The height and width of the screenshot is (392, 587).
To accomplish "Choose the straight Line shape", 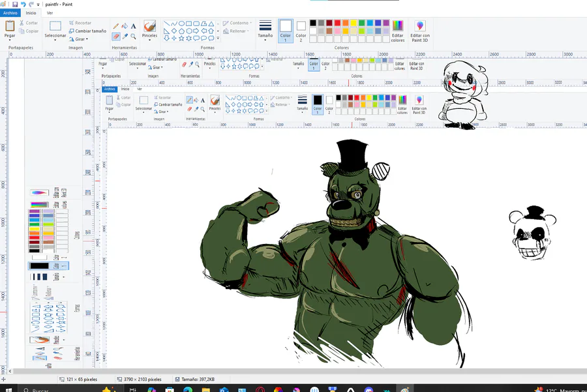I will [x=166, y=23].
